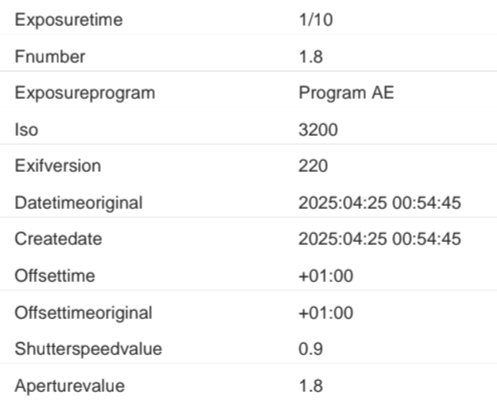Click the Datetimeoriginal timestamp value
Image resolution: width=497 pixels, height=406 pixels.
point(380,203)
